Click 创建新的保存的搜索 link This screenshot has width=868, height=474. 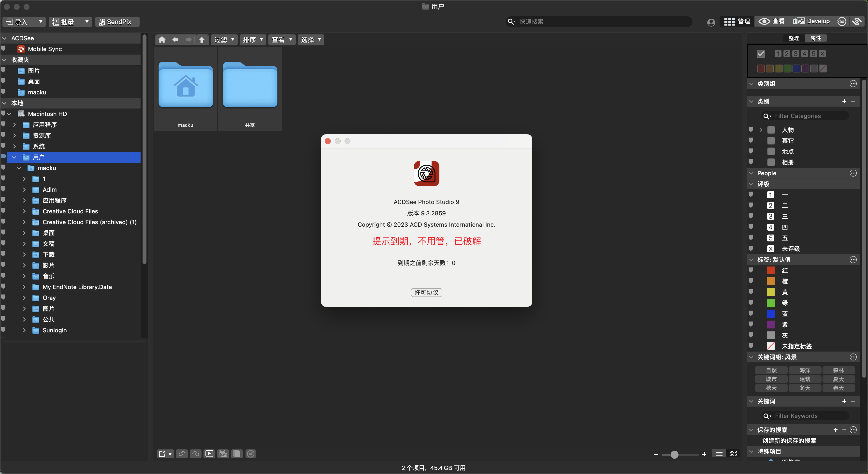point(789,441)
